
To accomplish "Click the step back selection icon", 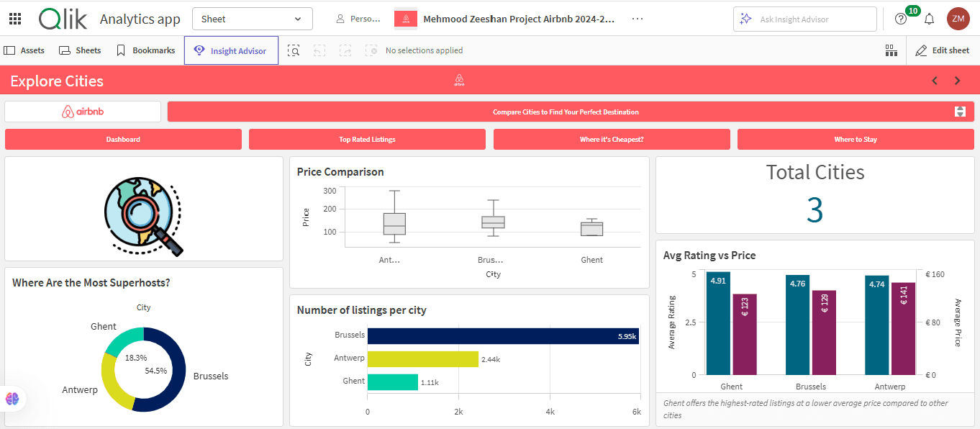I will [319, 50].
